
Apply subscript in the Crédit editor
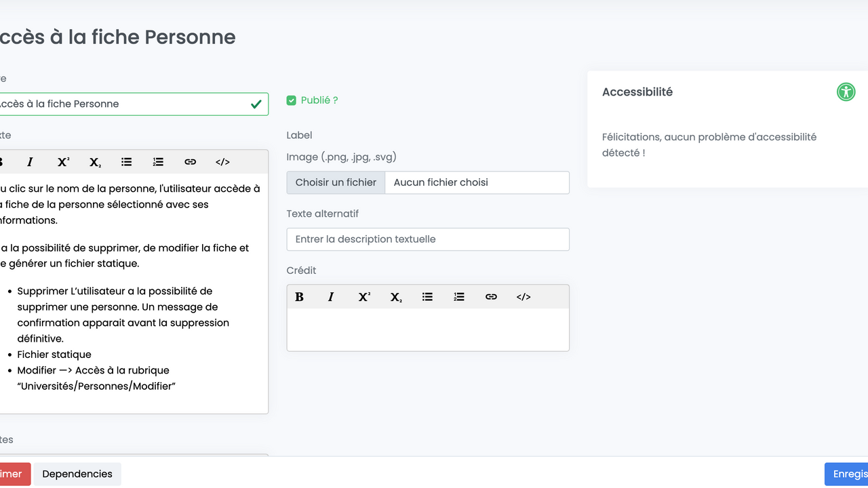click(396, 297)
